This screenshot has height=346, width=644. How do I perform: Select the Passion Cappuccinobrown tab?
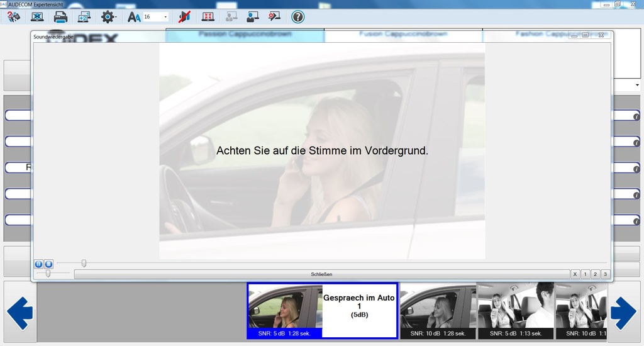coord(245,35)
